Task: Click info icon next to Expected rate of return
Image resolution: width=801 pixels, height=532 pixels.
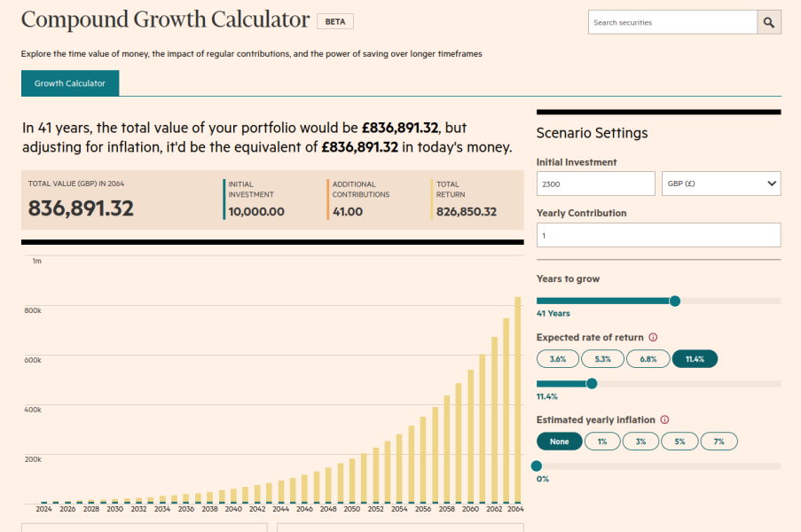Action: tap(653, 338)
